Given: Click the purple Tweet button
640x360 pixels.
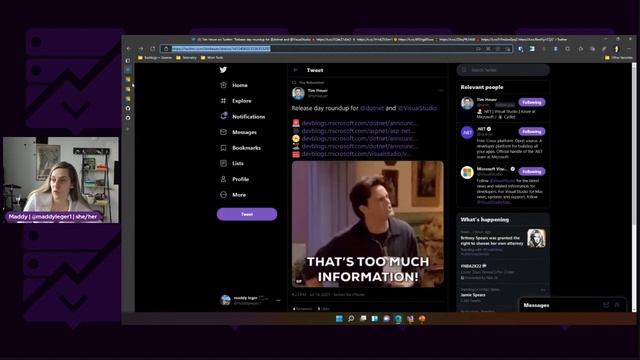Looking at the screenshot, I should click(247, 214).
